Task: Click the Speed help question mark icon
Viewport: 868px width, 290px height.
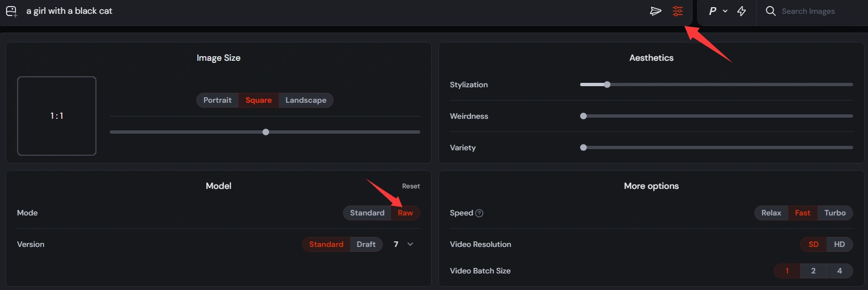Action: (x=479, y=213)
